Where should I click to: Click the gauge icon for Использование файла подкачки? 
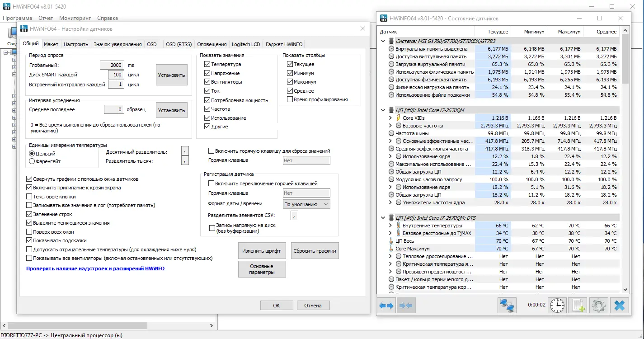[391, 95]
